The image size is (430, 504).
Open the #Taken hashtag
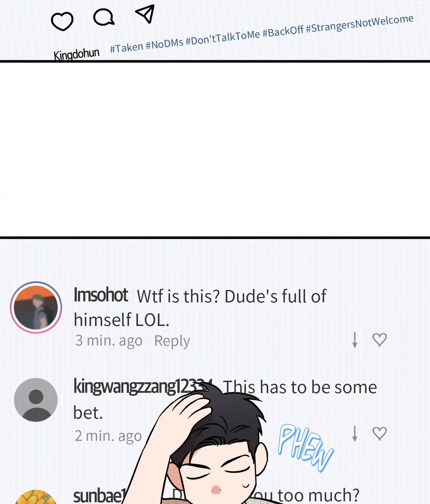(x=127, y=47)
